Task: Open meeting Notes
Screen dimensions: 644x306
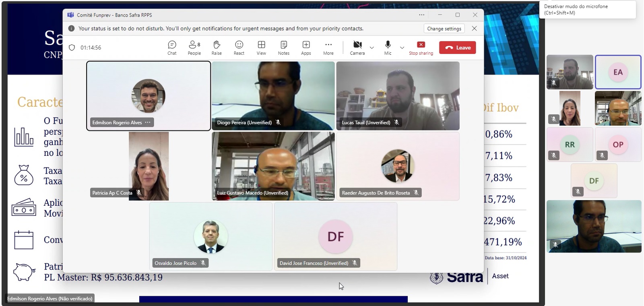Action: [284, 48]
